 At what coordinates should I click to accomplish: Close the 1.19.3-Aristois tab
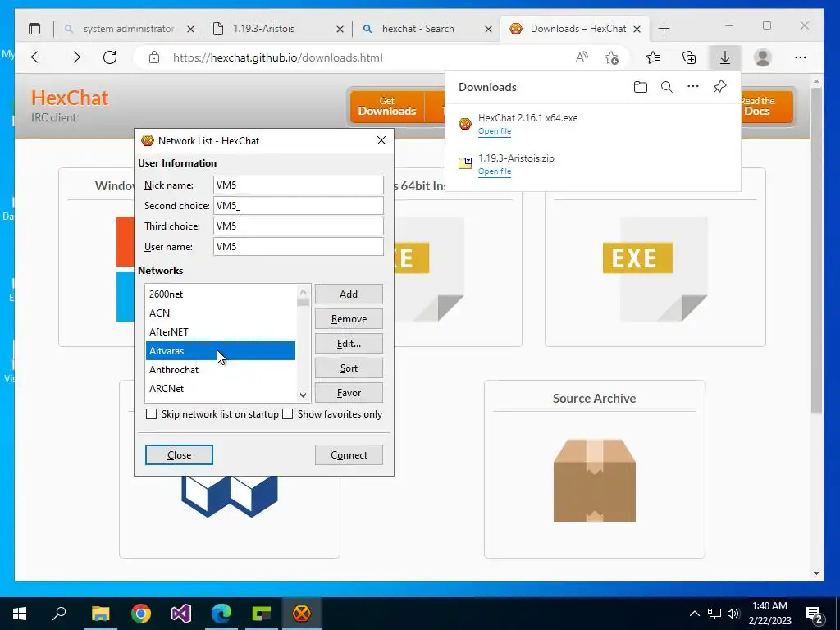tap(340, 29)
